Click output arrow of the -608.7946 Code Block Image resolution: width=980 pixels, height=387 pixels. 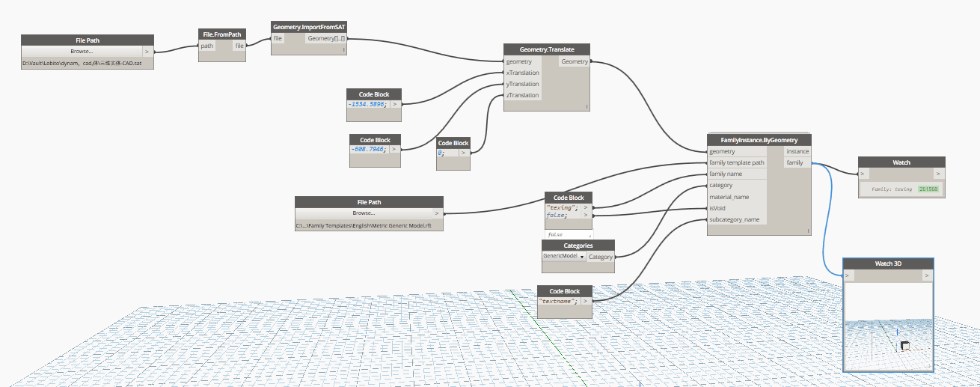tap(394, 149)
